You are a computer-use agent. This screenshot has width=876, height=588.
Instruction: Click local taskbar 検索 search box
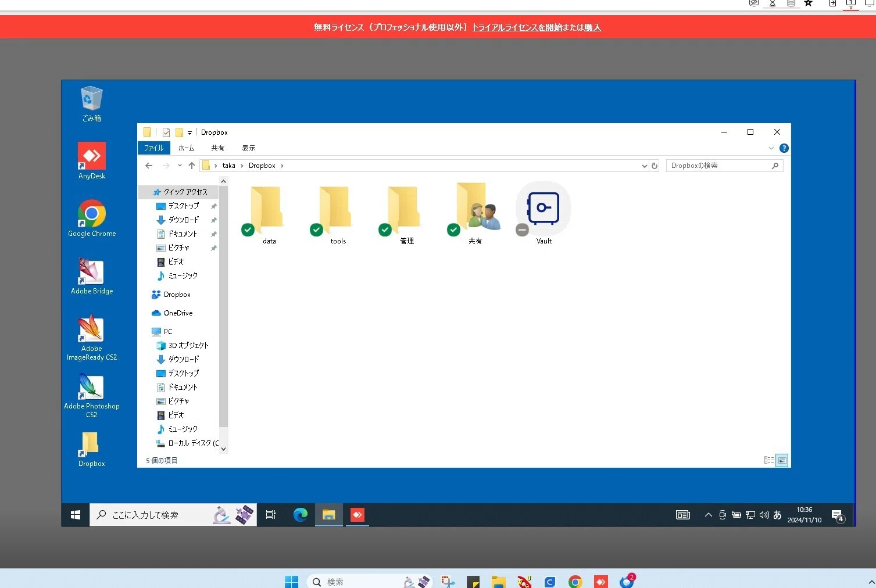pyautogui.click(x=370, y=582)
